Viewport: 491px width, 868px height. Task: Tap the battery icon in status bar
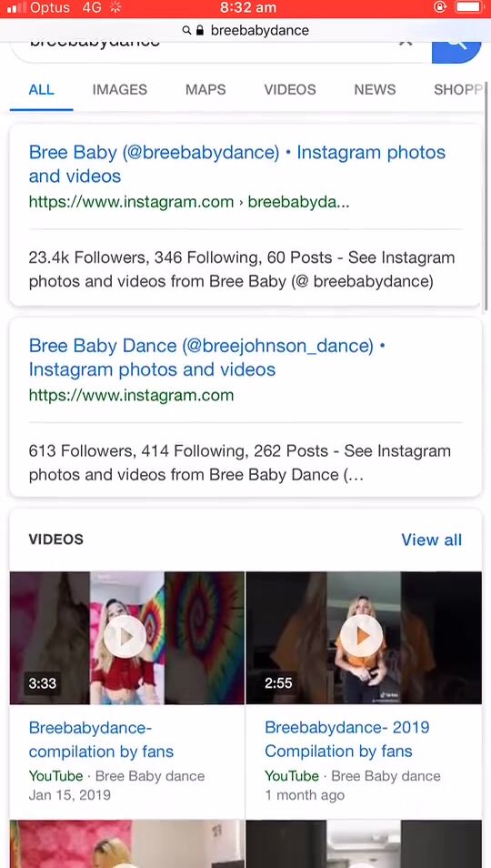point(469,8)
